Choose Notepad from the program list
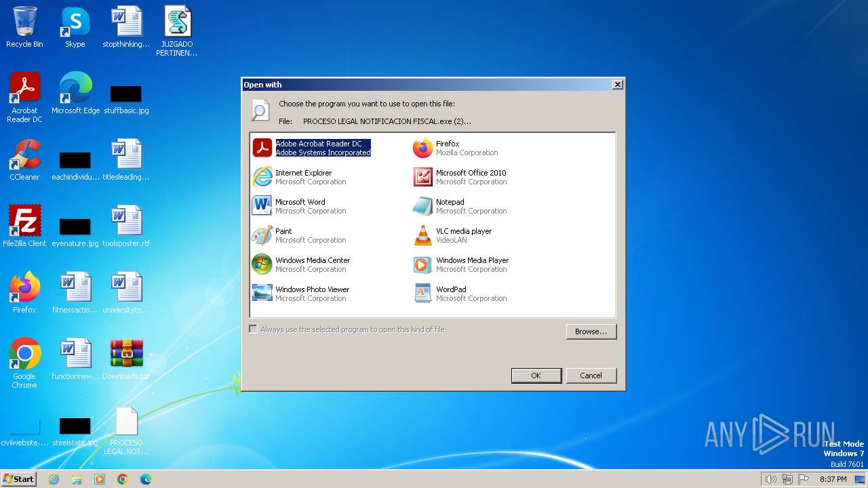The height and width of the screenshot is (488, 868). (460, 206)
